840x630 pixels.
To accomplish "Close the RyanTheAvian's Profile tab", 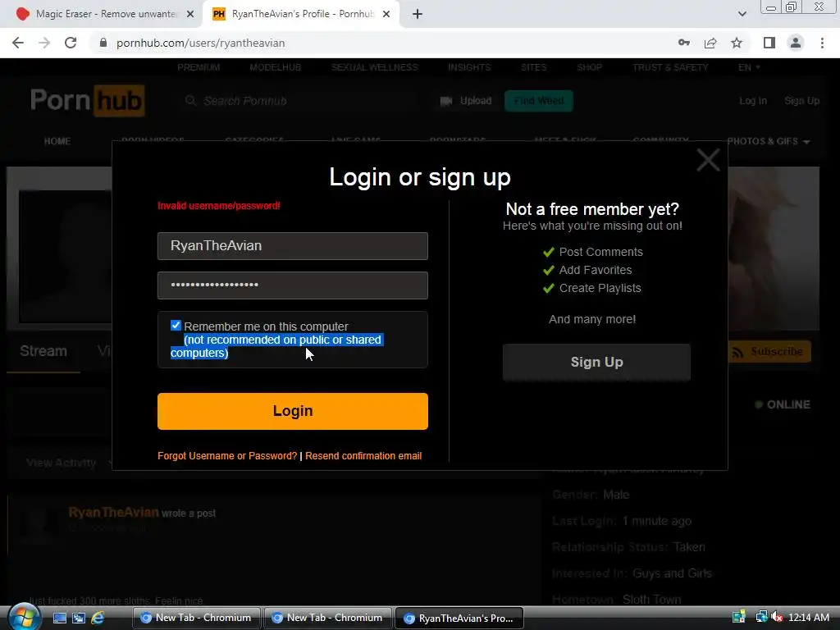I will point(386,15).
